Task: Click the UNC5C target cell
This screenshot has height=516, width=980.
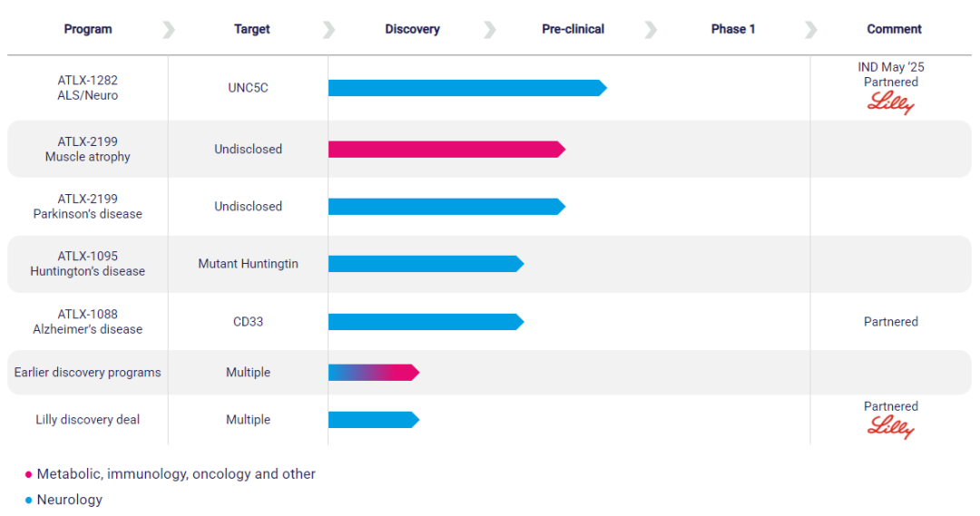Action: pyautogui.click(x=248, y=88)
